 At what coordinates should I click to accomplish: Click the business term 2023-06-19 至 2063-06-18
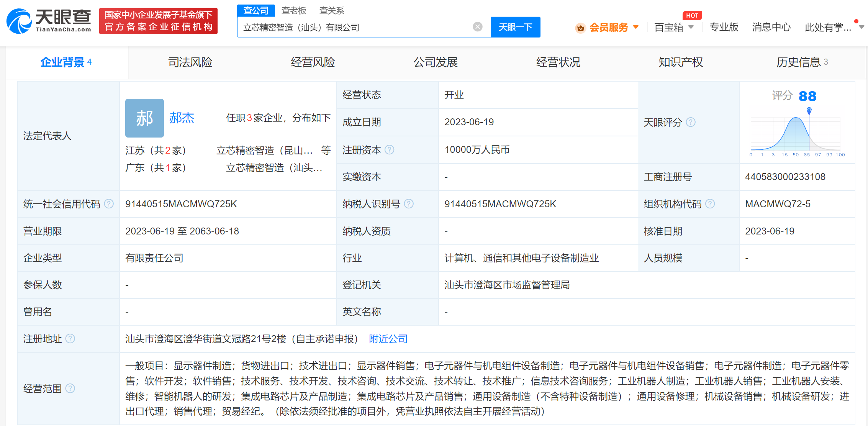coord(182,231)
